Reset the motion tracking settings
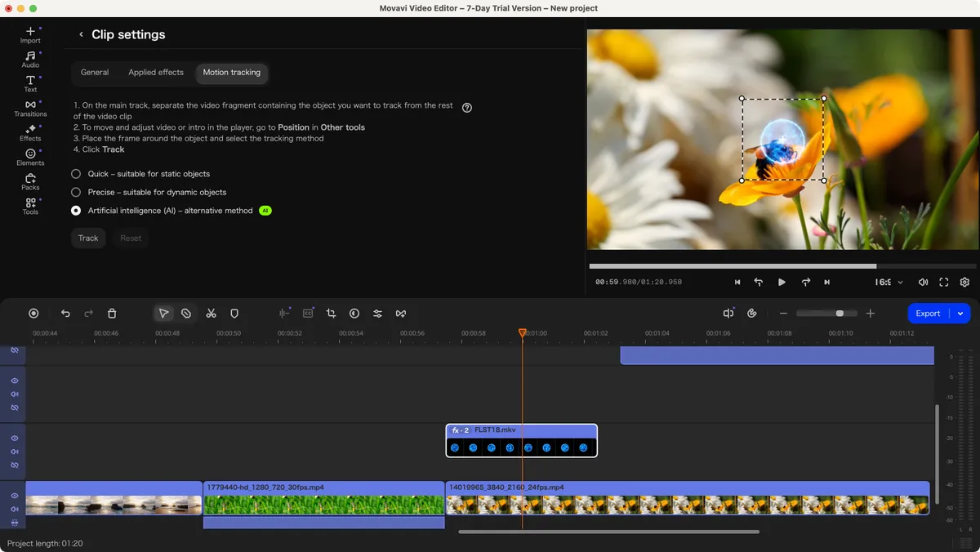Image resolution: width=980 pixels, height=552 pixels. [x=131, y=238]
